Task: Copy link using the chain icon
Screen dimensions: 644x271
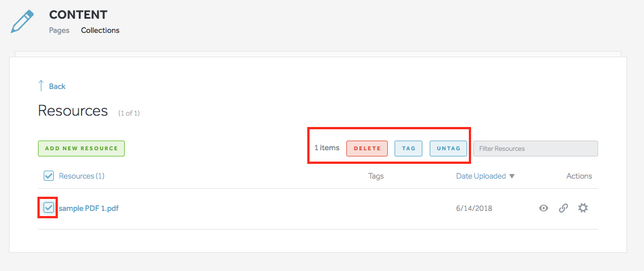Action: pos(563,208)
